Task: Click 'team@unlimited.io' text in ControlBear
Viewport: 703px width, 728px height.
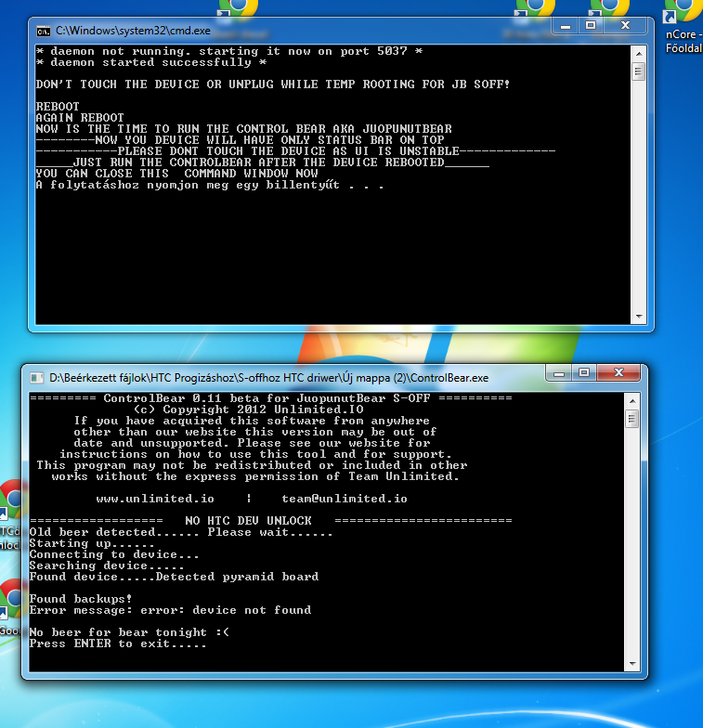Action: [x=344, y=500]
